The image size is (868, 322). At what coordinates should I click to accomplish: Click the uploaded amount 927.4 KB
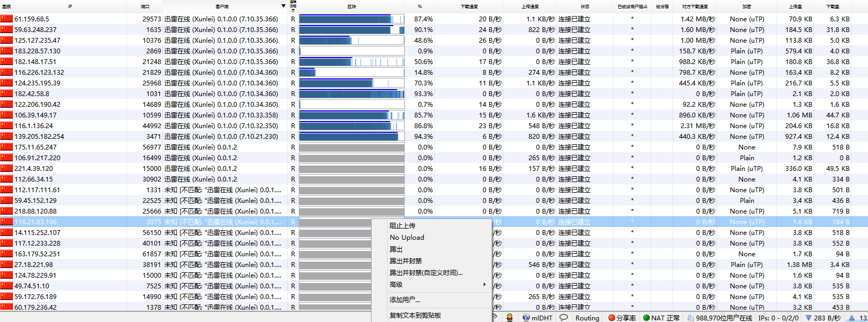coord(799,136)
